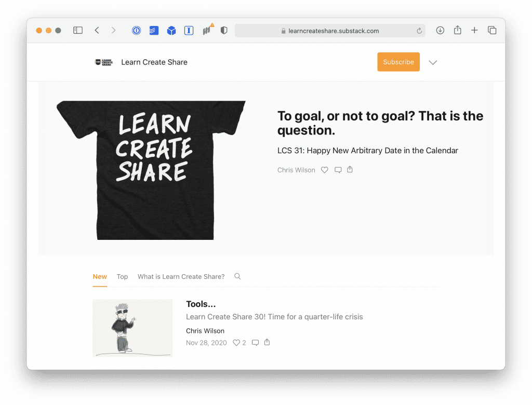This screenshot has width=532, height=405.
Task: Click 'Learn Create Share 30!' subtitle
Action: pyautogui.click(x=274, y=317)
